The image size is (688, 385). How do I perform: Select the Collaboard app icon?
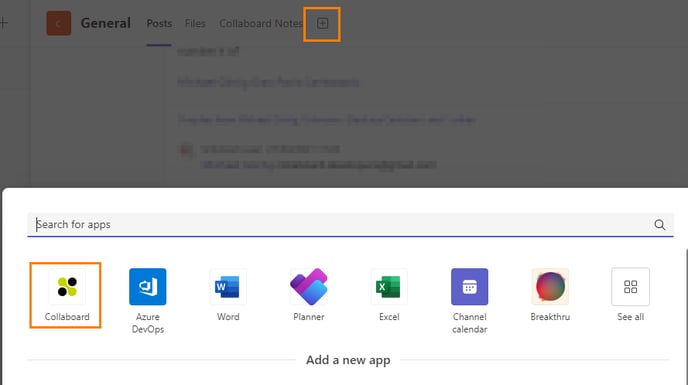coord(67,287)
